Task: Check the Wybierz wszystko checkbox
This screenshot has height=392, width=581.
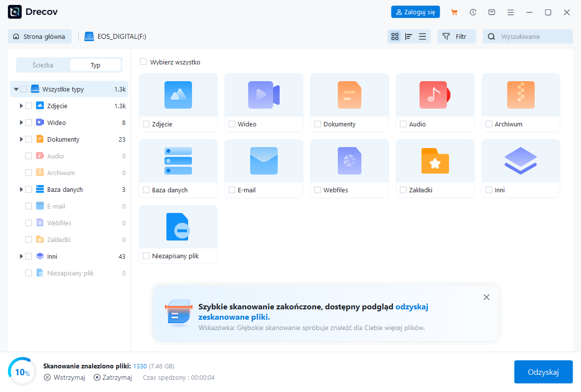Action: [143, 62]
